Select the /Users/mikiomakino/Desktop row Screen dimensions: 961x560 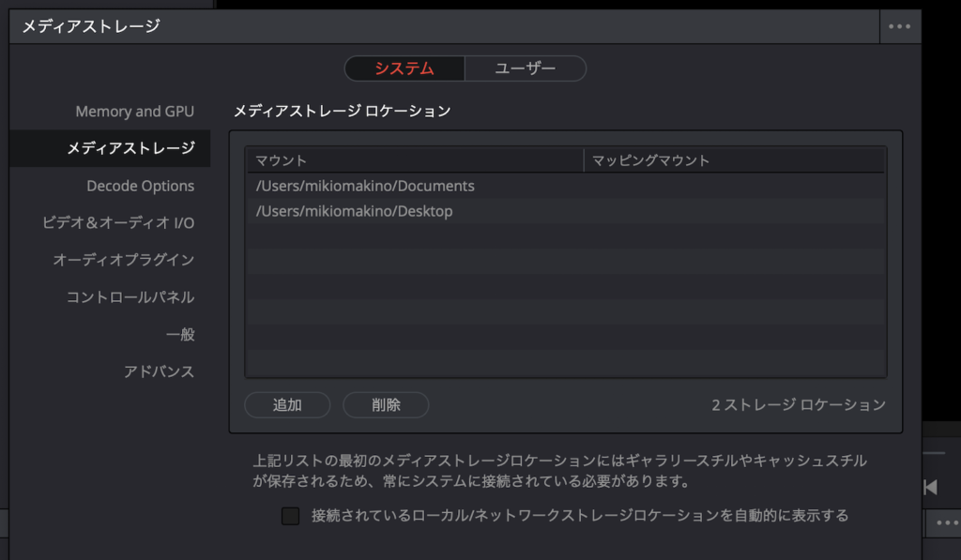point(566,211)
